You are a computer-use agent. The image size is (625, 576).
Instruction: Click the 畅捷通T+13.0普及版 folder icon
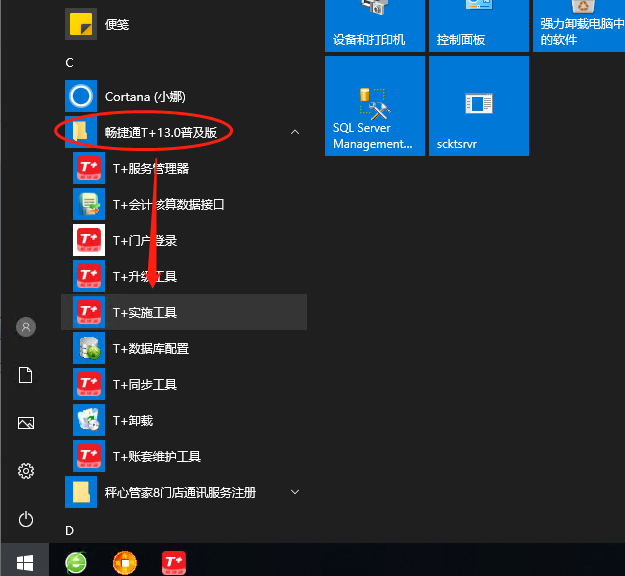(81, 132)
